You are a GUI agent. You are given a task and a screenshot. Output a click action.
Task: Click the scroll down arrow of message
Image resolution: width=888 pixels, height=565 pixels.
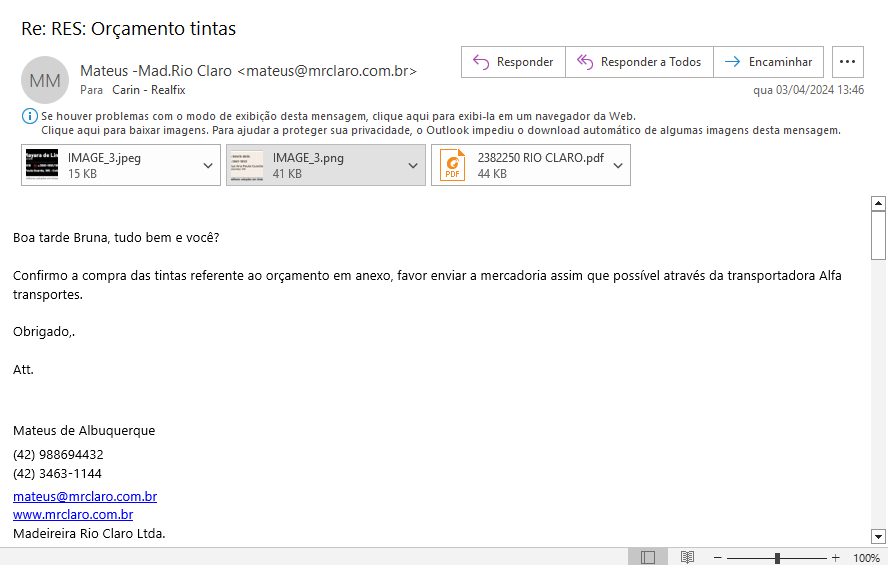tap(878, 536)
